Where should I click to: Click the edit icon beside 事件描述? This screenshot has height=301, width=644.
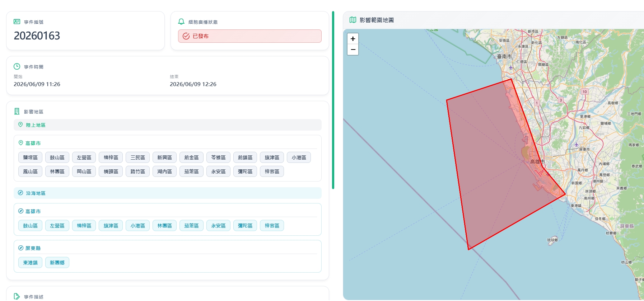17,296
